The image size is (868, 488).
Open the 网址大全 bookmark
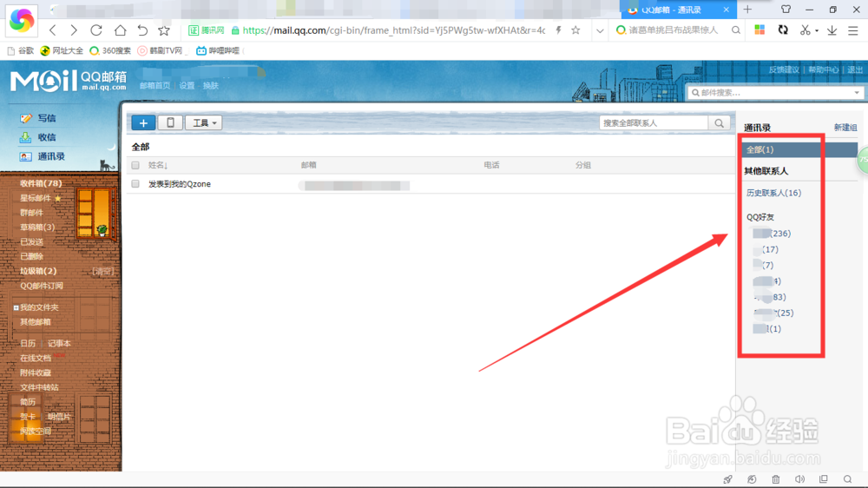coord(62,50)
